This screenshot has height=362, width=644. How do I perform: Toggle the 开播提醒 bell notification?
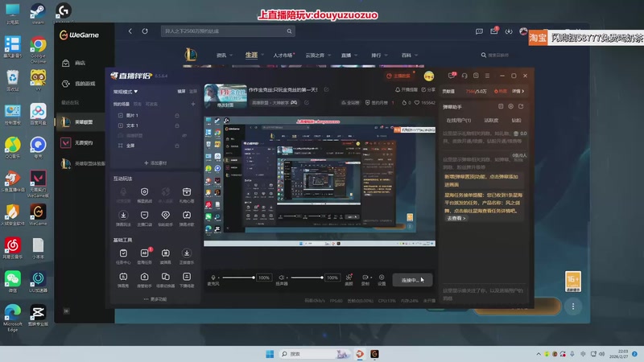[407, 89]
